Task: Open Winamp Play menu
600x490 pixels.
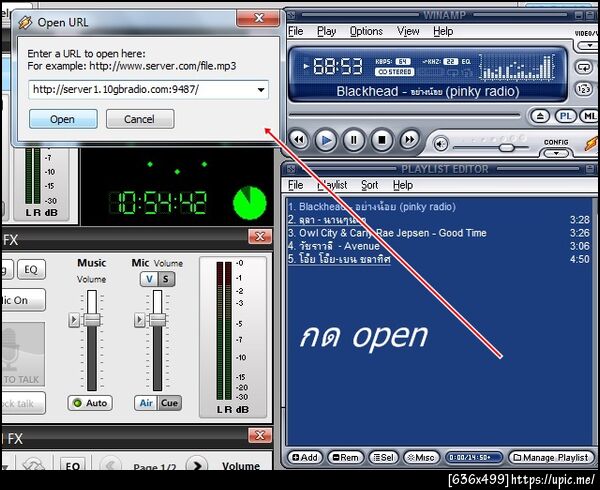Action: [x=326, y=31]
